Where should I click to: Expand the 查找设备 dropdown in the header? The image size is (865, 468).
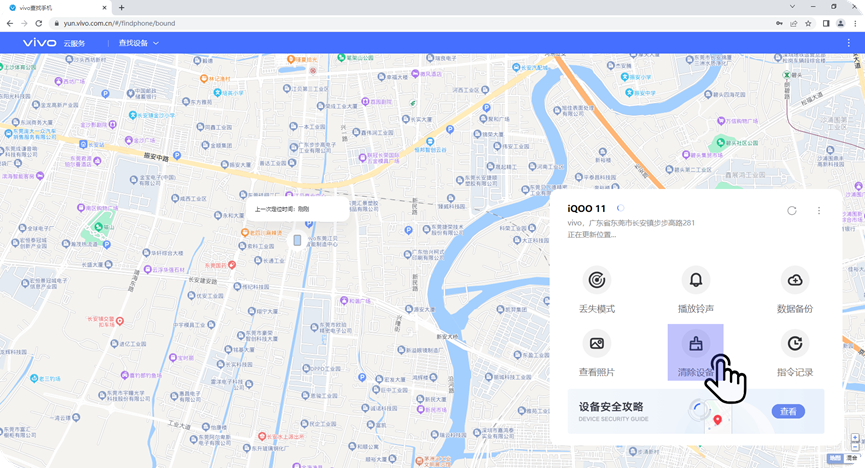click(x=138, y=42)
